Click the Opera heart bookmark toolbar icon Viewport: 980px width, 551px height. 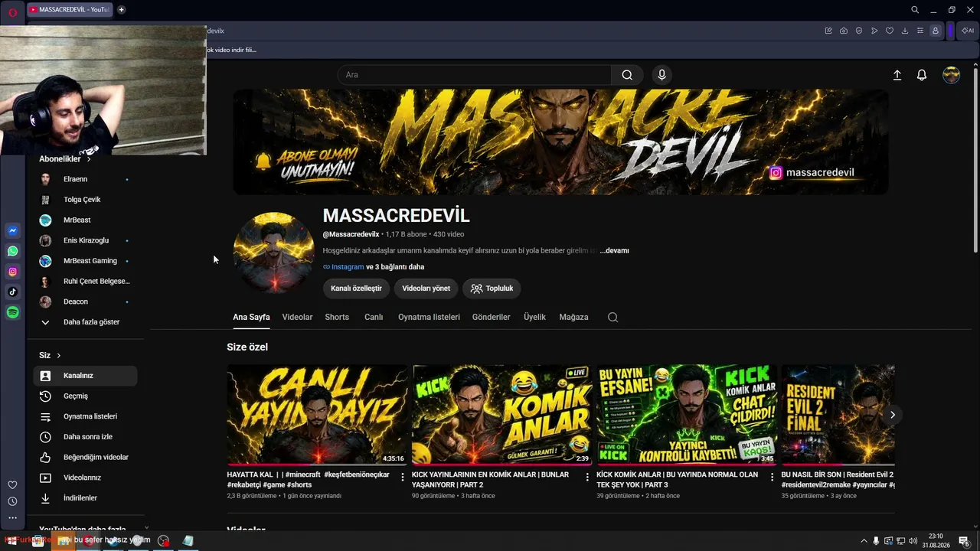point(890,31)
